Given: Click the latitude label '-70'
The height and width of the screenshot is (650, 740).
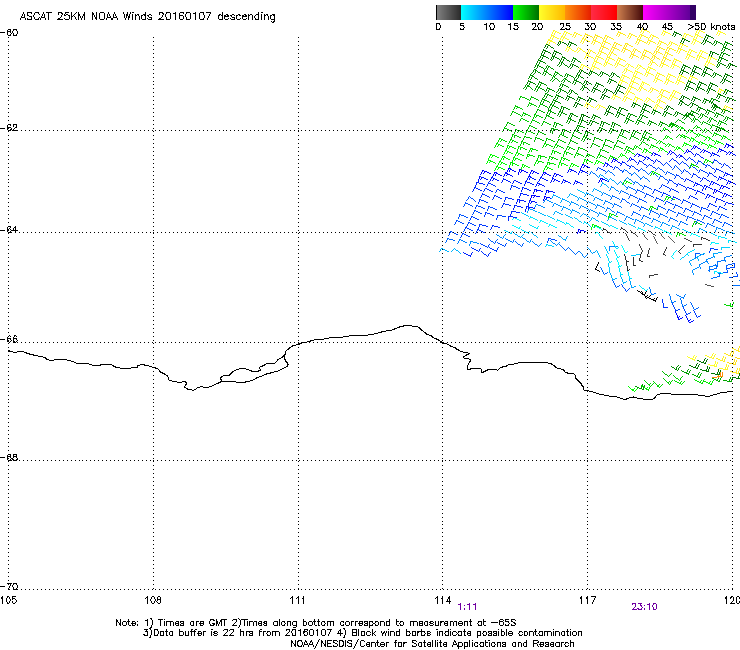Looking at the screenshot, I should click(x=9, y=586).
